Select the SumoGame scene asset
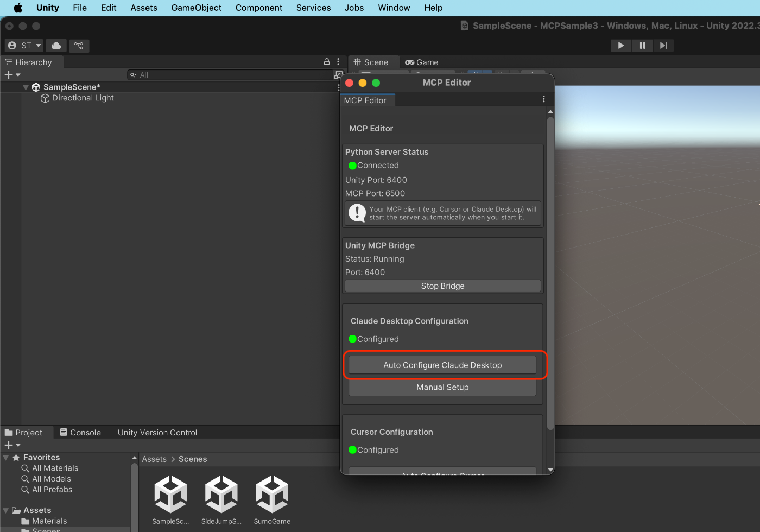This screenshot has width=760, height=532. click(272, 494)
